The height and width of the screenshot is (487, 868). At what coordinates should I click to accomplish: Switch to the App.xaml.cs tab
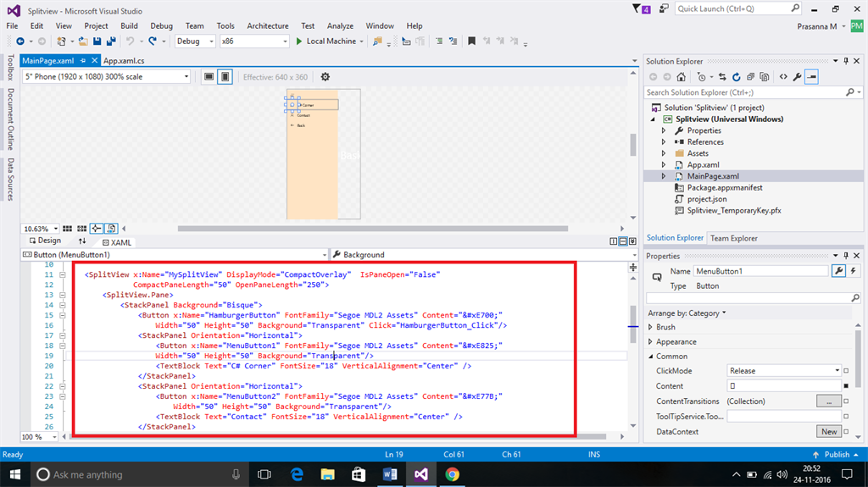124,61
